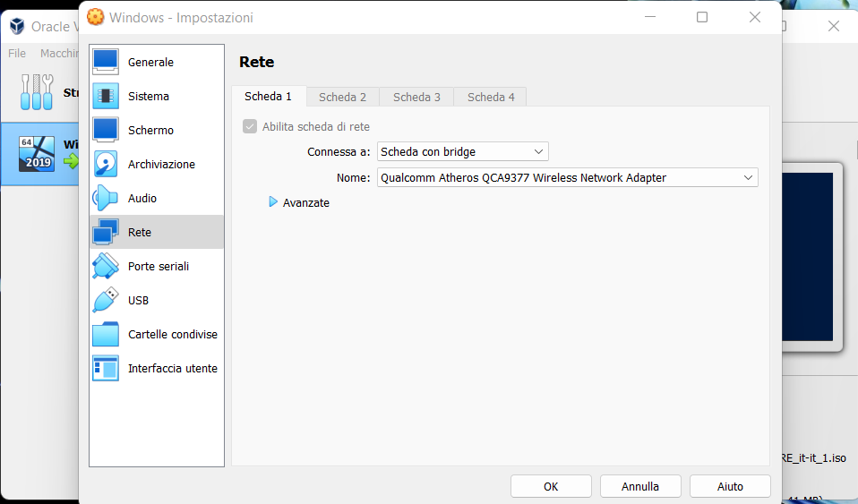Select Generale label in settings list
858x504 pixels.
[x=150, y=63]
